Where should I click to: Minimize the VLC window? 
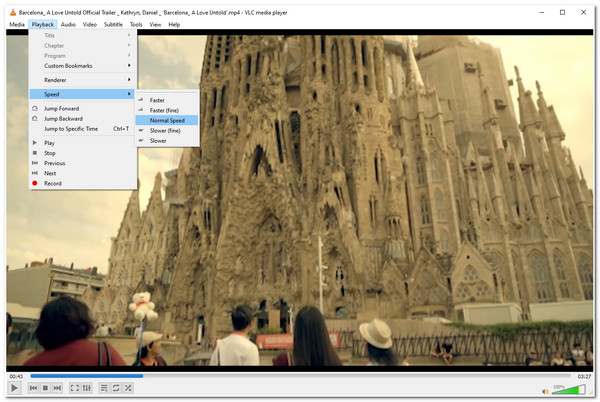tap(541, 13)
